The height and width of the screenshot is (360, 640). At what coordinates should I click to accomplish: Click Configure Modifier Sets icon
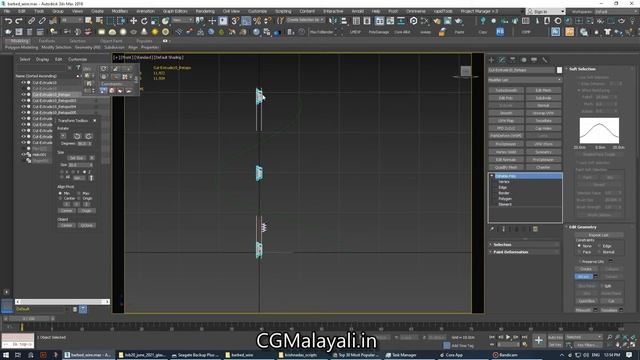[535, 229]
